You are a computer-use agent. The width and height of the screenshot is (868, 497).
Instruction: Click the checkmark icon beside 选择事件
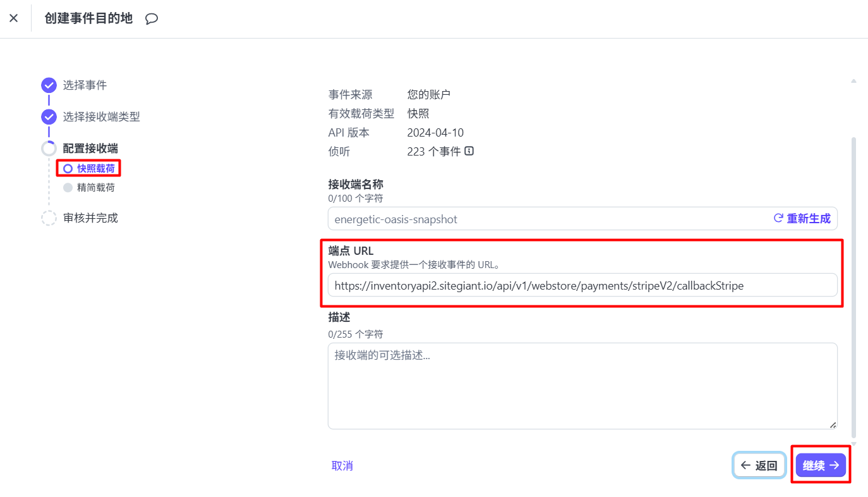tap(49, 85)
